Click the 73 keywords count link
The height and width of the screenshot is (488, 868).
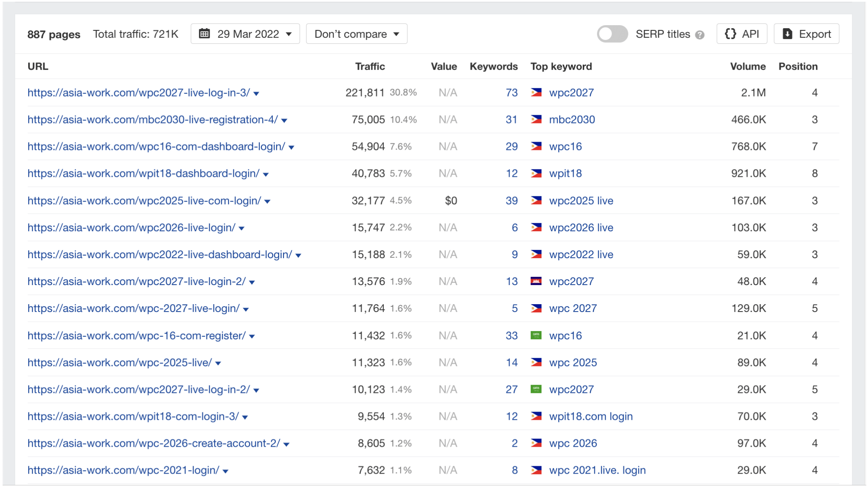click(x=512, y=92)
